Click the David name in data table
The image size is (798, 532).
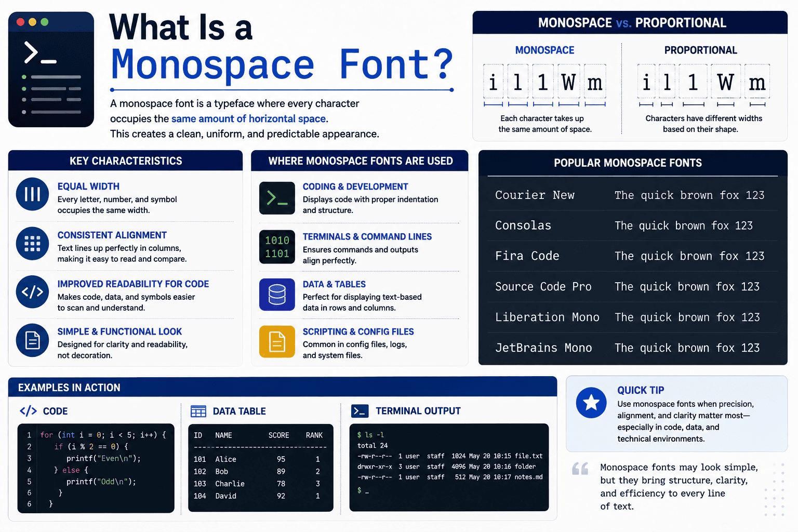tap(225, 496)
